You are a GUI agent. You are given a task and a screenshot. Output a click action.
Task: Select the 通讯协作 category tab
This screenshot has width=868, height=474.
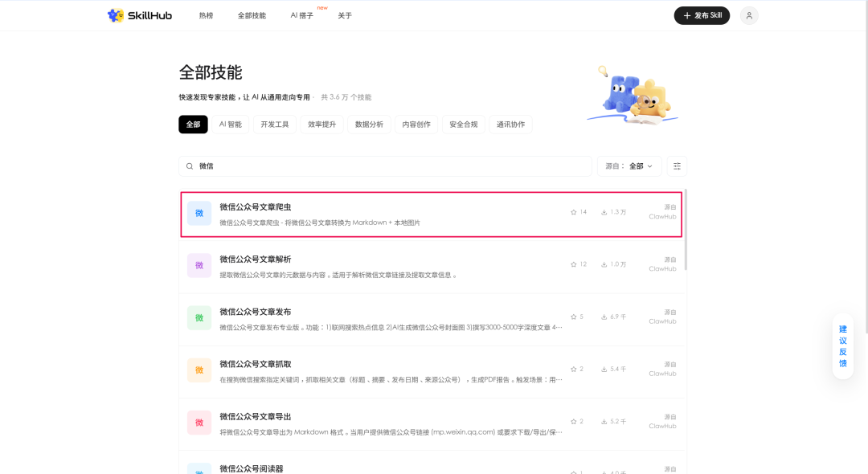click(510, 125)
